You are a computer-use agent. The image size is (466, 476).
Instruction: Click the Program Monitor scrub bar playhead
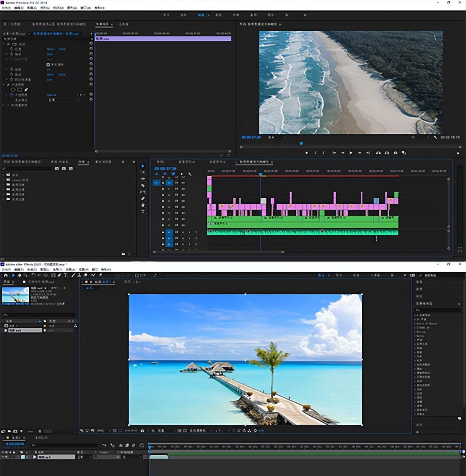coord(301,143)
